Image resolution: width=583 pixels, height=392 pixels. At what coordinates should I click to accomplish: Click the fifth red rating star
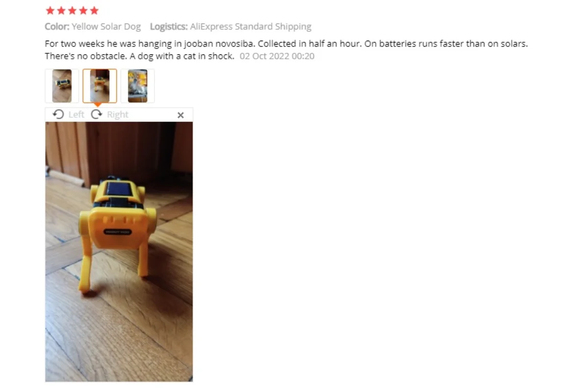(x=95, y=10)
